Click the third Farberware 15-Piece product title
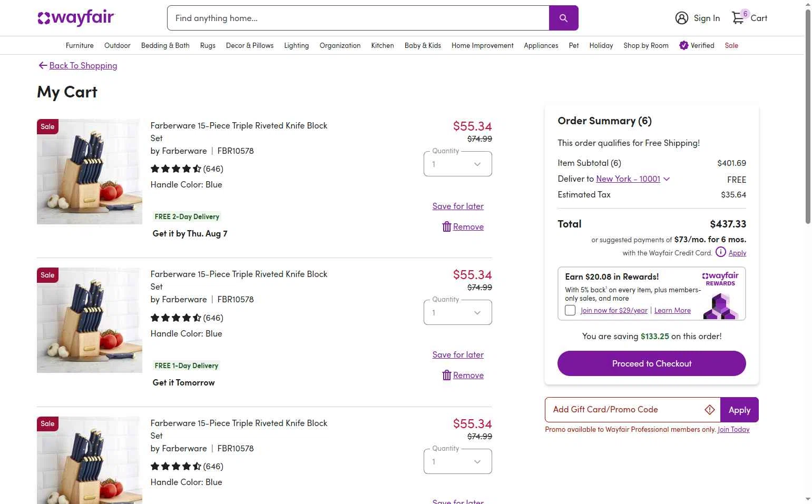The image size is (812, 504). coord(239,429)
